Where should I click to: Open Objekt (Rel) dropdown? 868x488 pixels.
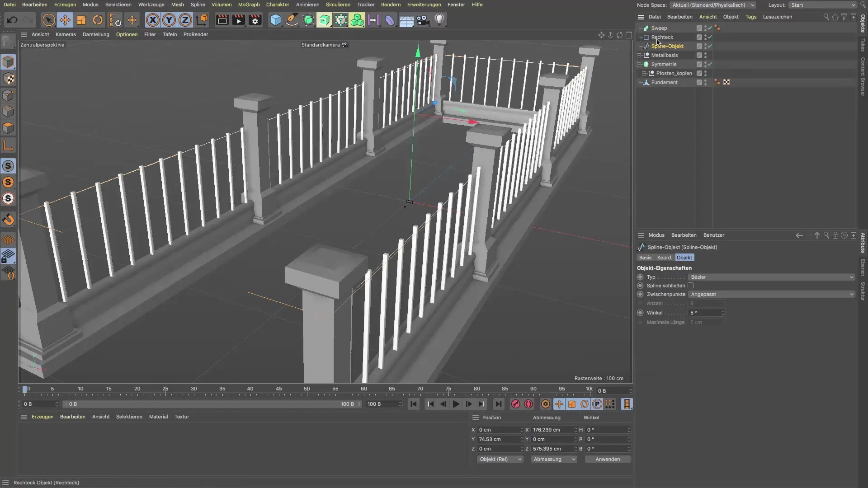click(500, 459)
